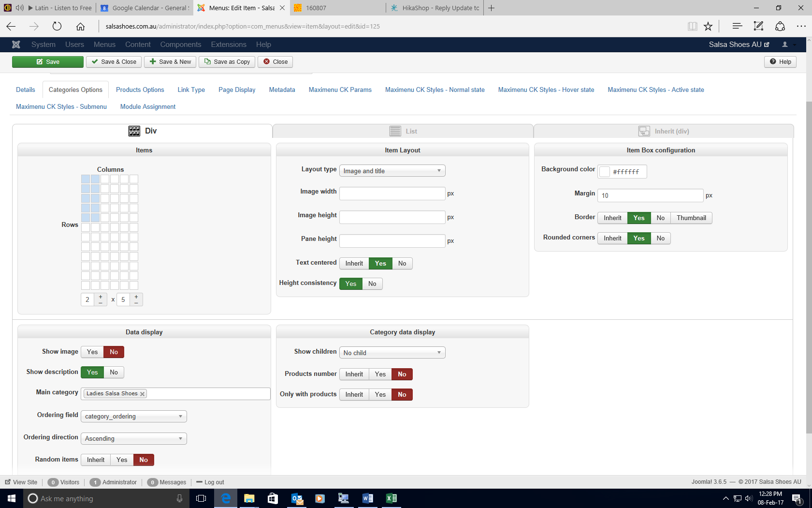Open the Show children dropdown
The height and width of the screenshot is (508, 812).
pyautogui.click(x=392, y=353)
